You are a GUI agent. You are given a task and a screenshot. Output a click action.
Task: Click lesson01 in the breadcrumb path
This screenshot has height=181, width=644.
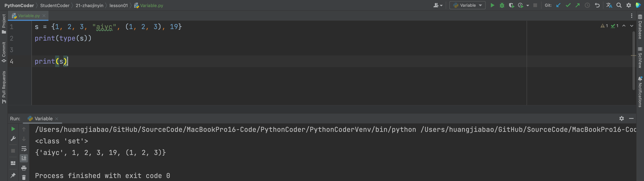coord(119,5)
